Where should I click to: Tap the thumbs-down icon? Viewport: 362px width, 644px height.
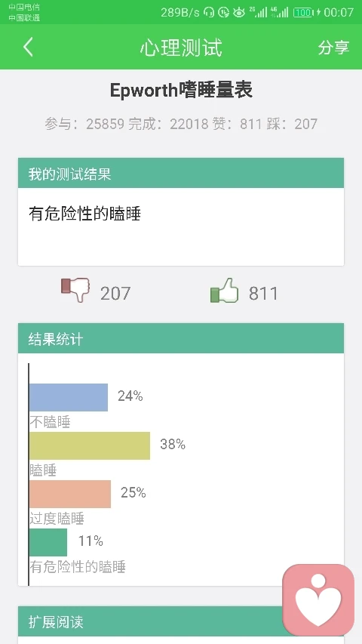75,290
